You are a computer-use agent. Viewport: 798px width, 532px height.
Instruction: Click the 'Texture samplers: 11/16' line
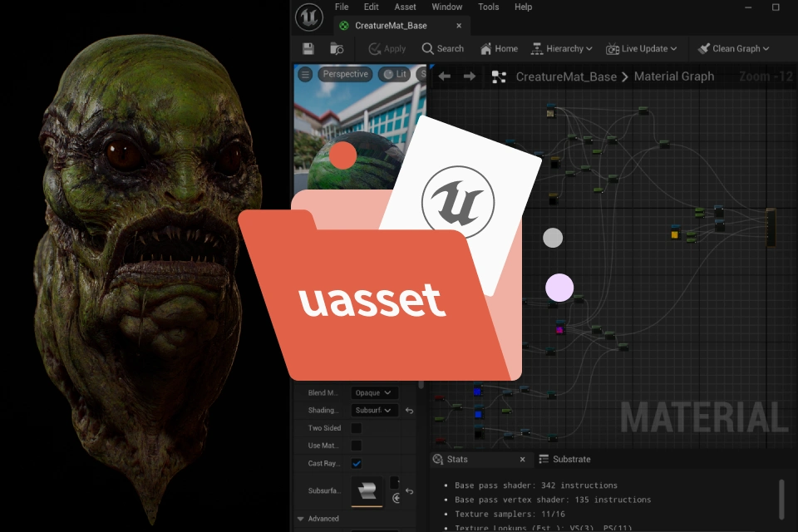pyautogui.click(x=510, y=515)
